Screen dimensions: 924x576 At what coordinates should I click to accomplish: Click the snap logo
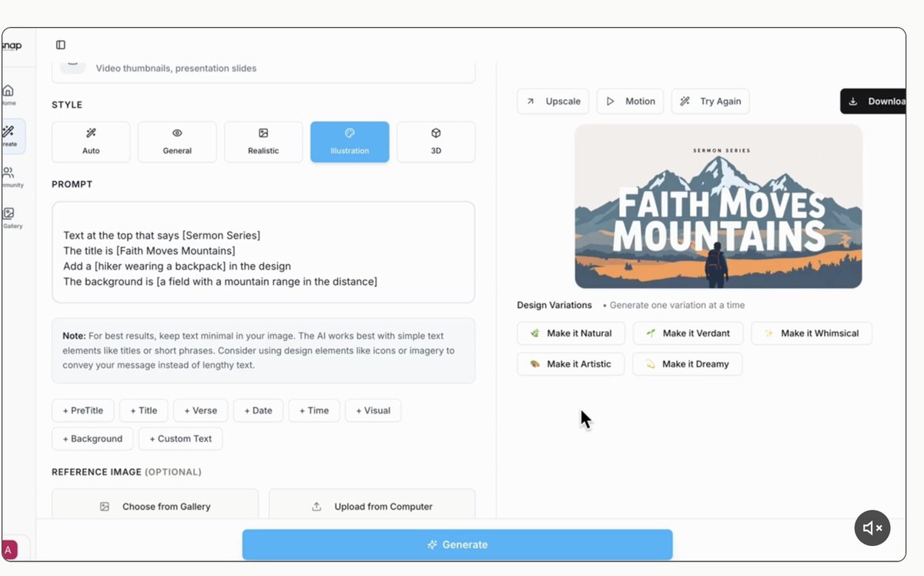tap(11, 45)
